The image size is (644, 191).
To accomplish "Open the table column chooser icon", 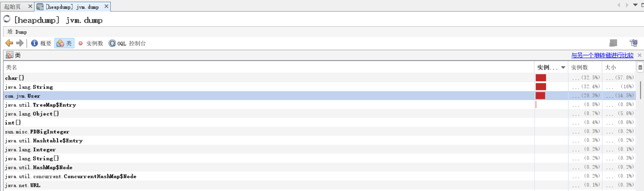I will click(x=640, y=67).
